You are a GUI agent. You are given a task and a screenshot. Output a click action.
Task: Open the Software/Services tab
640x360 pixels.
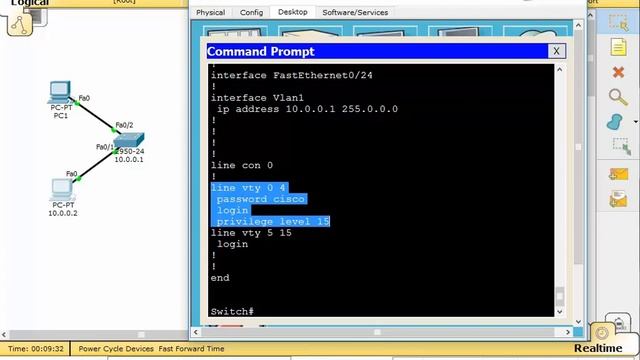355,12
